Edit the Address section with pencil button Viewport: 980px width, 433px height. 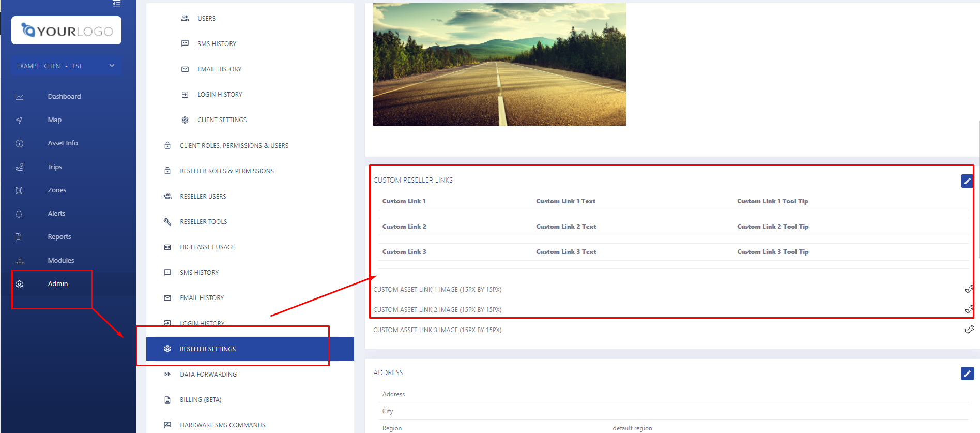click(968, 374)
